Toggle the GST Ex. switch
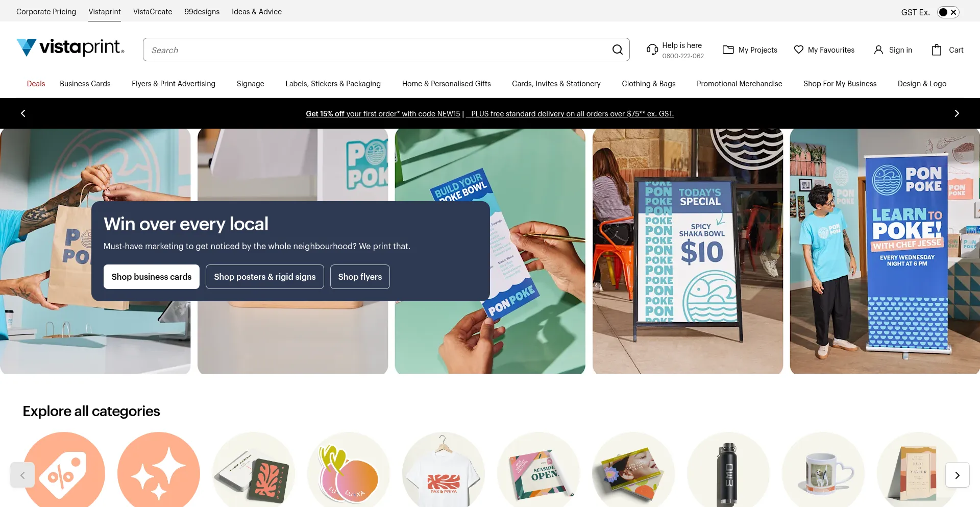Viewport: 980px width, 507px height. (x=948, y=12)
